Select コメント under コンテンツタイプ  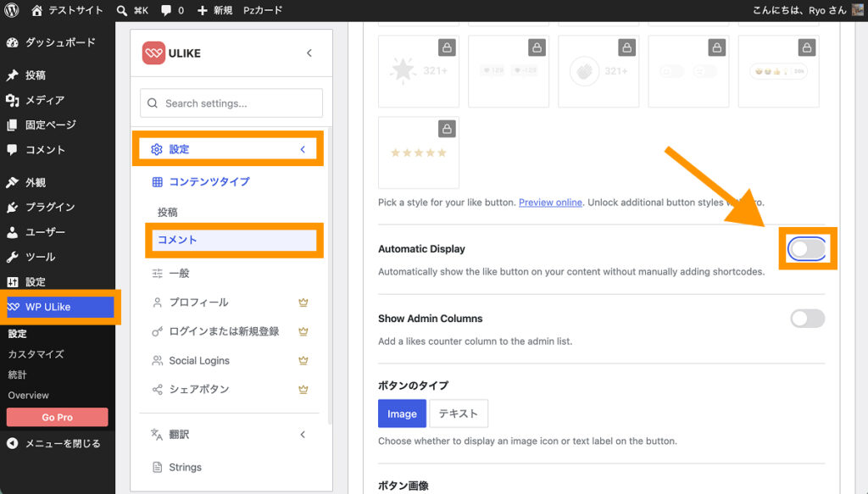click(234, 240)
